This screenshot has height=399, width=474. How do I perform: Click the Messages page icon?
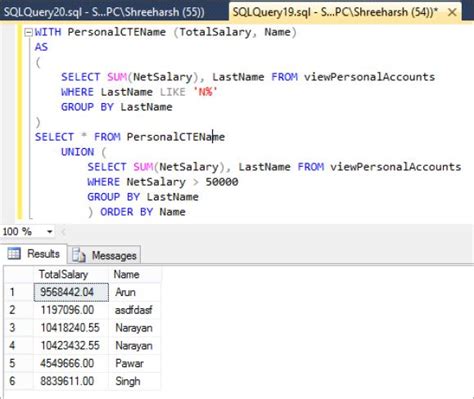click(x=79, y=255)
